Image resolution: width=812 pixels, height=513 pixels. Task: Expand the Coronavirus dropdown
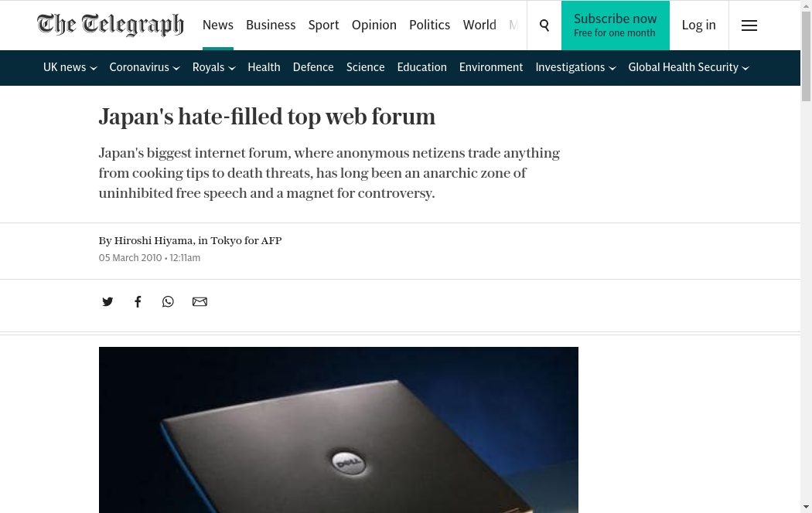click(145, 67)
